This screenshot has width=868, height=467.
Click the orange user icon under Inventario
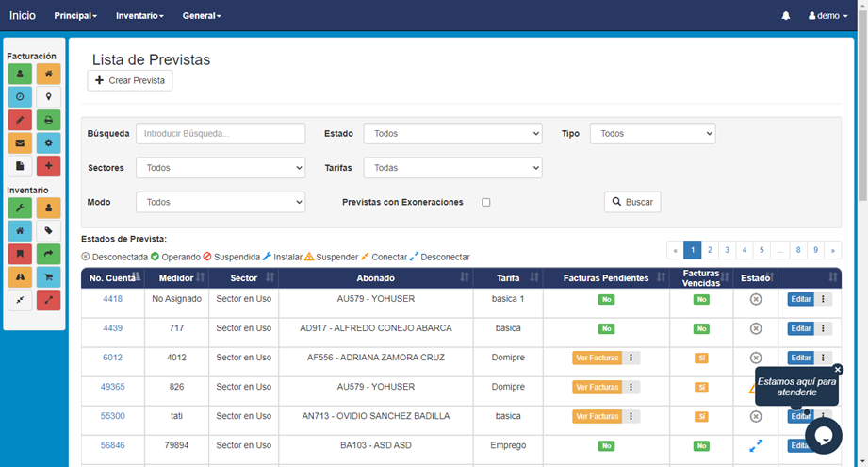pos(49,208)
